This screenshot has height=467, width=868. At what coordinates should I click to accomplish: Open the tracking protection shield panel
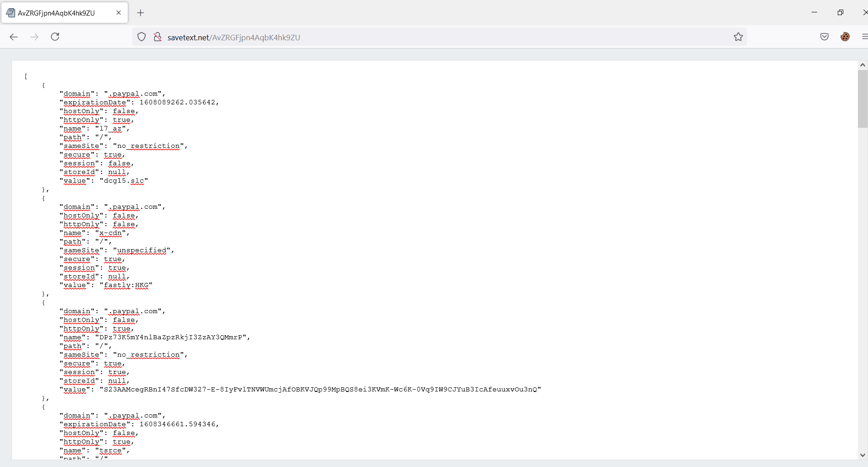point(142,37)
